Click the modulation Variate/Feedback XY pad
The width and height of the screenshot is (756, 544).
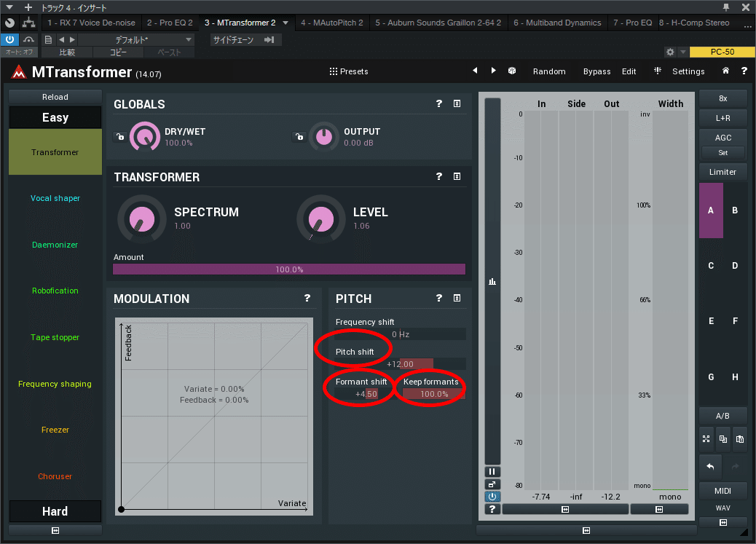pyautogui.click(x=214, y=417)
